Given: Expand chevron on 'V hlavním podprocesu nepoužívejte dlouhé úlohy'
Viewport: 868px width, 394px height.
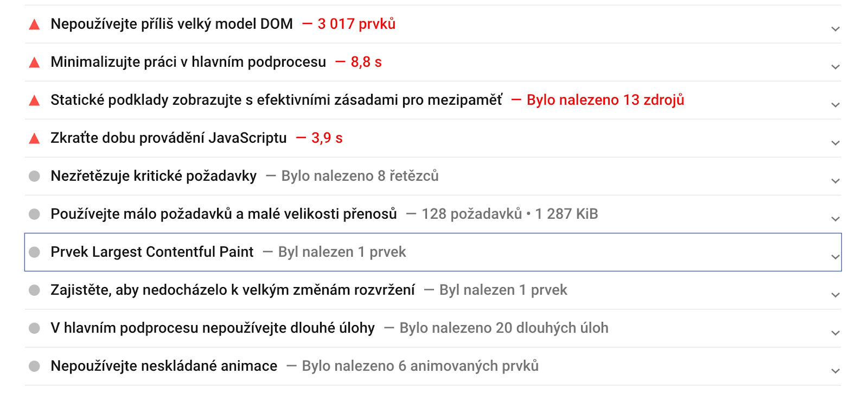Looking at the screenshot, I should point(835,333).
